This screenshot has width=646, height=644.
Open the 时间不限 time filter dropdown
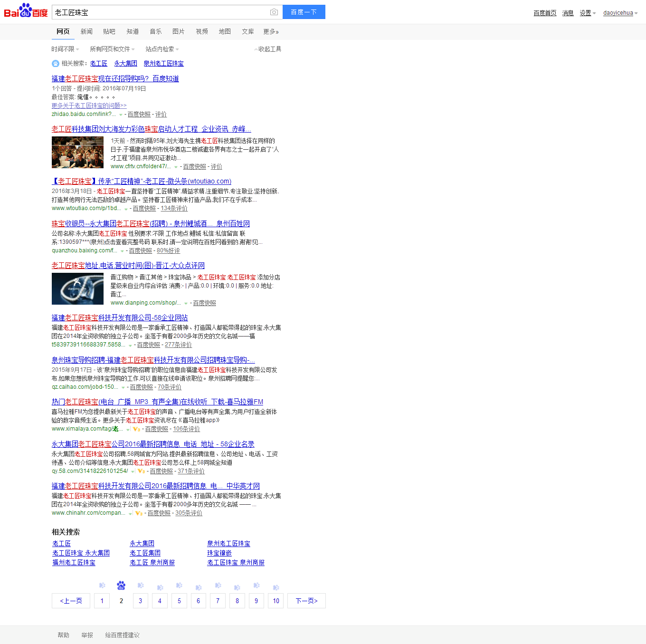pyautogui.click(x=65, y=49)
